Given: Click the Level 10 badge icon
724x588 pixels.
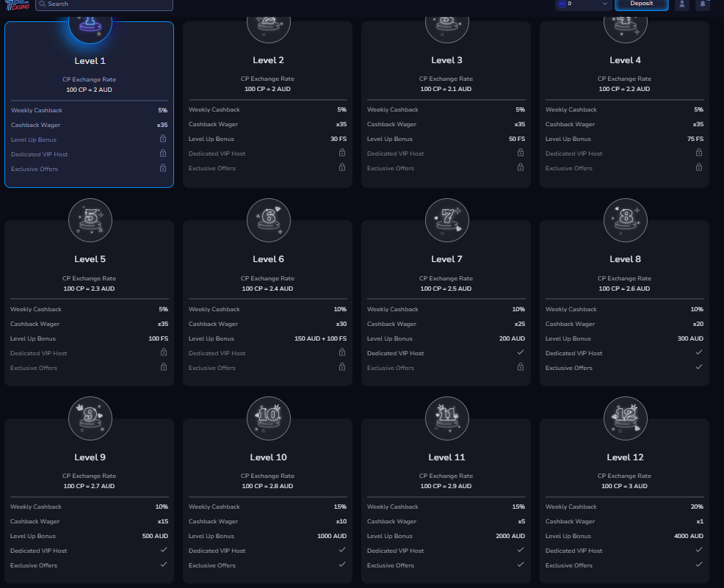Looking at the screenshot, I should point(268,418).
